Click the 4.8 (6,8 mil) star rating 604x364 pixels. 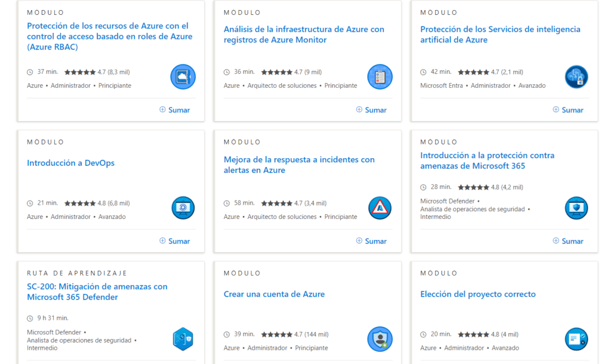97,204
